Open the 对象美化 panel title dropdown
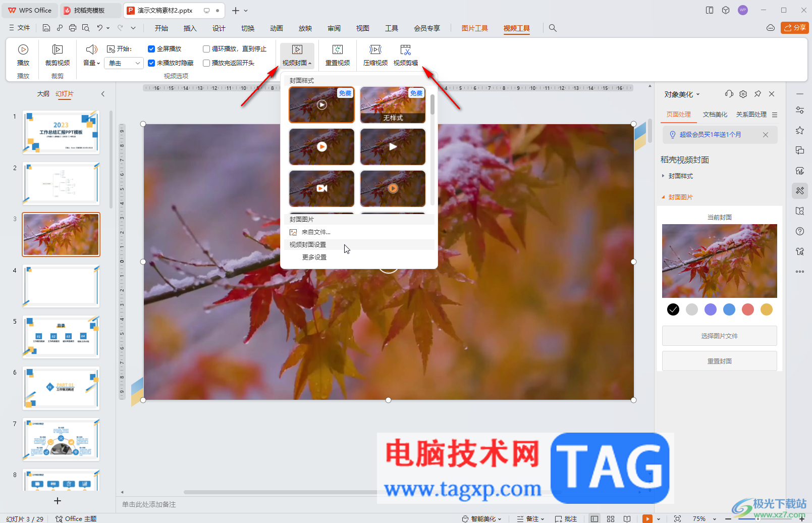The image size is (812, 523). click(682, 94)
